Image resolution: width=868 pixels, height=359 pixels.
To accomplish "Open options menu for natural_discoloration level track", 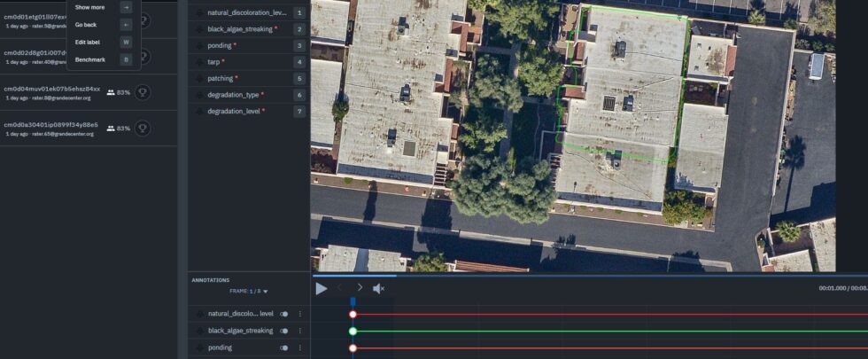I will point(300,314).
